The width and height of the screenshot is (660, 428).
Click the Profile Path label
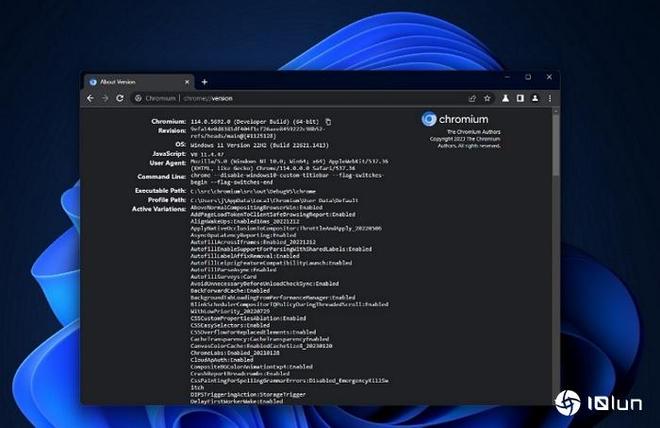tap(167, 200)
